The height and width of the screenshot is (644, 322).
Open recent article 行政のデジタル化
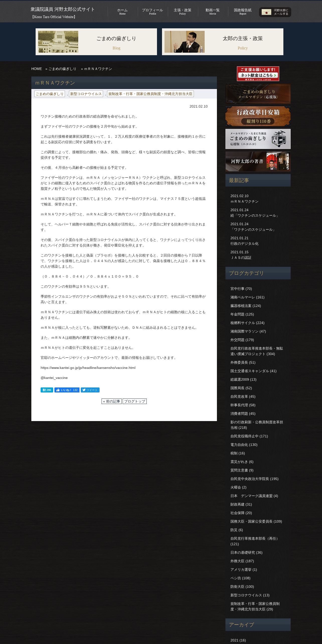[x=245, y=244]
